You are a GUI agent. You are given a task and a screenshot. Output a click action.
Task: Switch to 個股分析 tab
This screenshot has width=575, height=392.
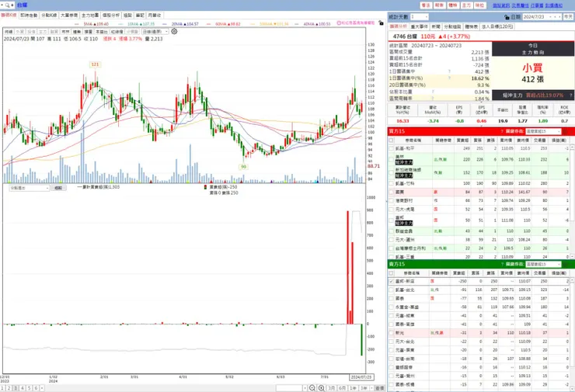[x=111, y=16]
